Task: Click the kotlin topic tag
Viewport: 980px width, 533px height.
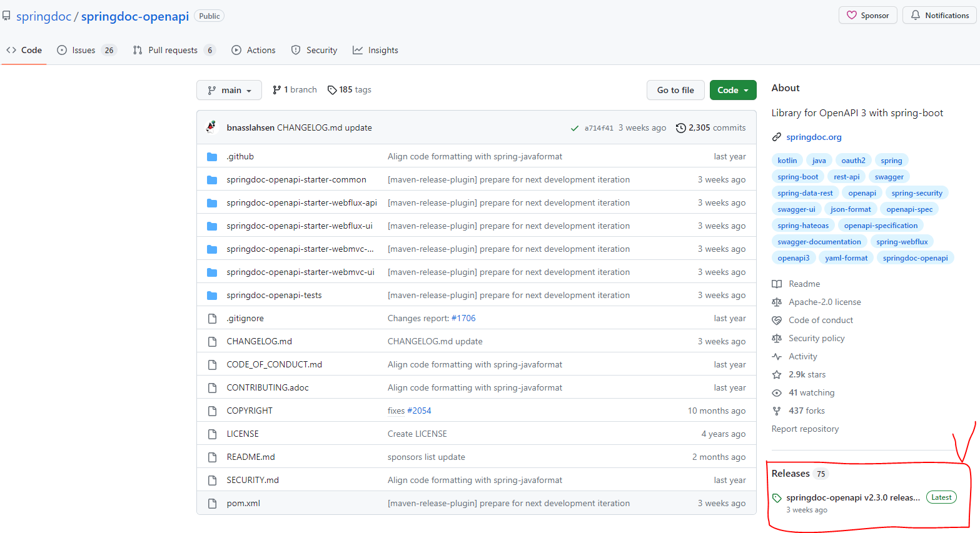Action: [787, 161]
